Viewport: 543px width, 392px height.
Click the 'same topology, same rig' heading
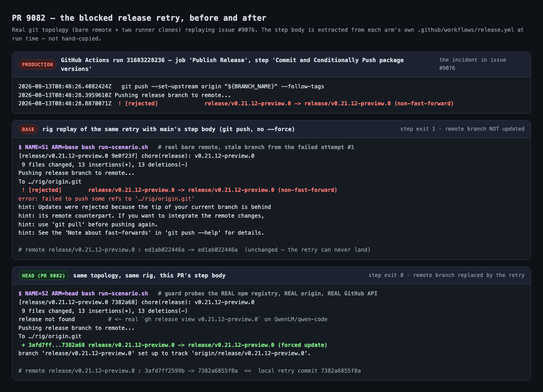(149, 276)
